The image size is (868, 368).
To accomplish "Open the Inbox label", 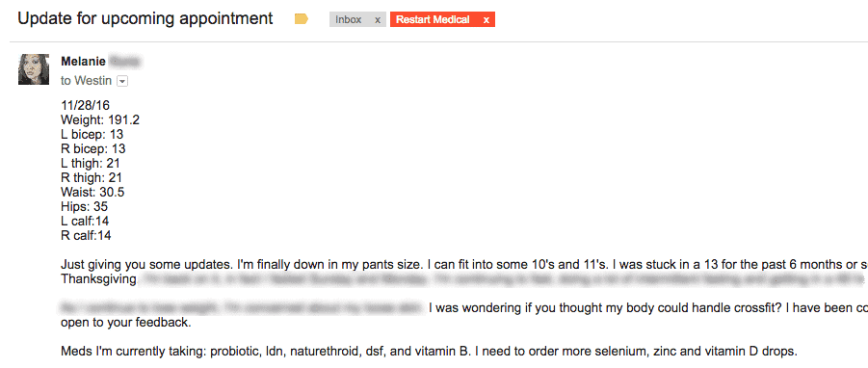I will coord(348,20).
